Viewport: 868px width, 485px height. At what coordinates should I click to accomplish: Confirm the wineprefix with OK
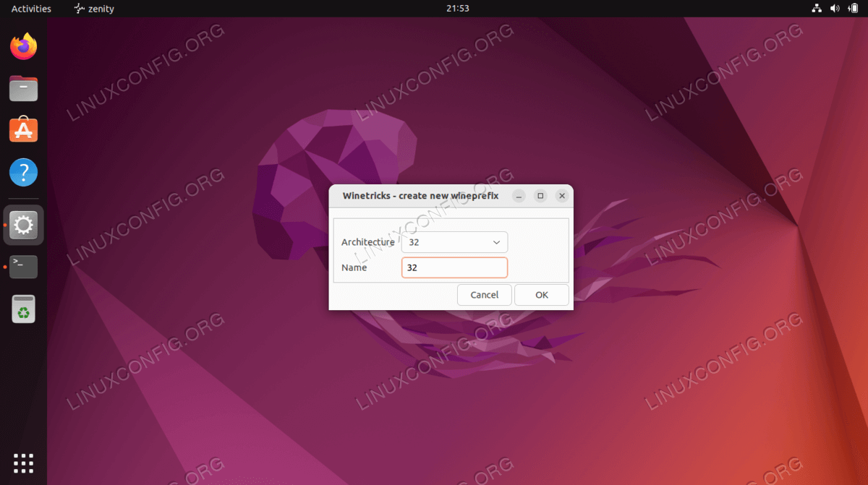pos(542,295)
